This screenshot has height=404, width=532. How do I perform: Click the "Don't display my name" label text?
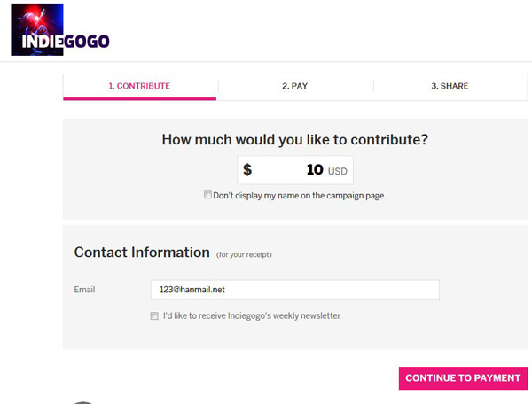tap(300, 196)
